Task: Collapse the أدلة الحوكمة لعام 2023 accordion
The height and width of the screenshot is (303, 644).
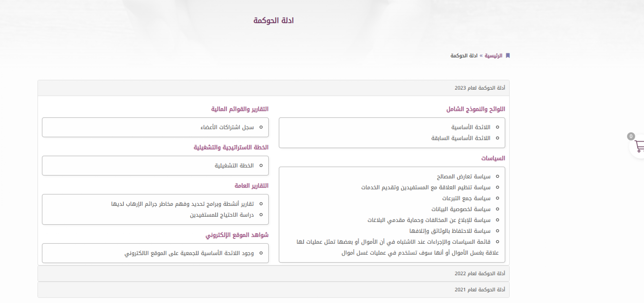Action: click(x=274, y=88)
